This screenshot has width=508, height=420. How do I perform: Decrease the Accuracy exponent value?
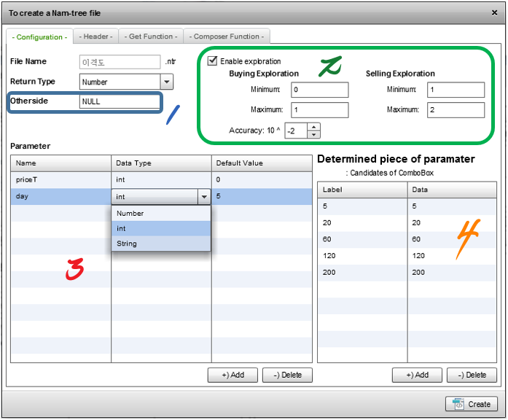pos(314,134)
